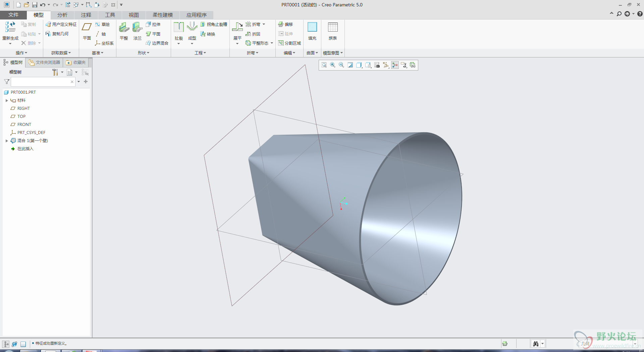Click the Fill surface tool
644x352 pixels.
(312, 31)
